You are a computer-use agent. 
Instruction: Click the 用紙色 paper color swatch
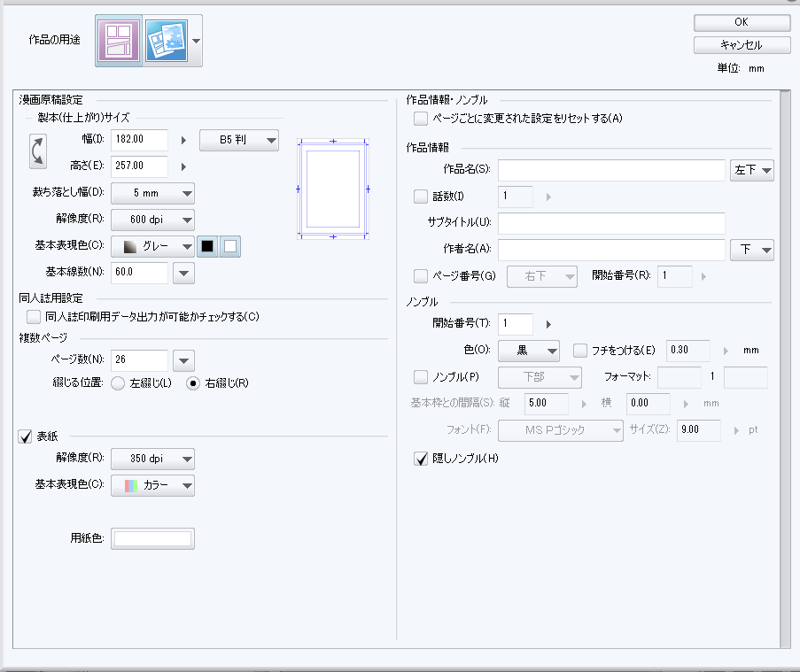pyautogui.click(x=152, y=538)
